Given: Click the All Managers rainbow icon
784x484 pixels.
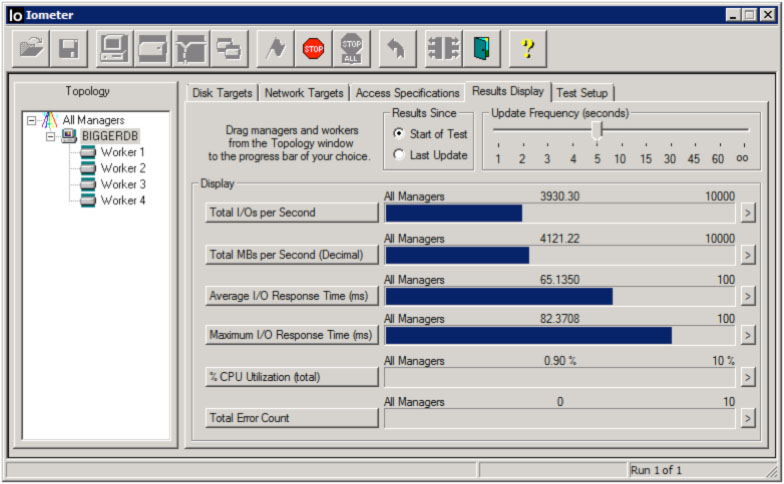Looking at the screenshot, I should tap(50, 120).
